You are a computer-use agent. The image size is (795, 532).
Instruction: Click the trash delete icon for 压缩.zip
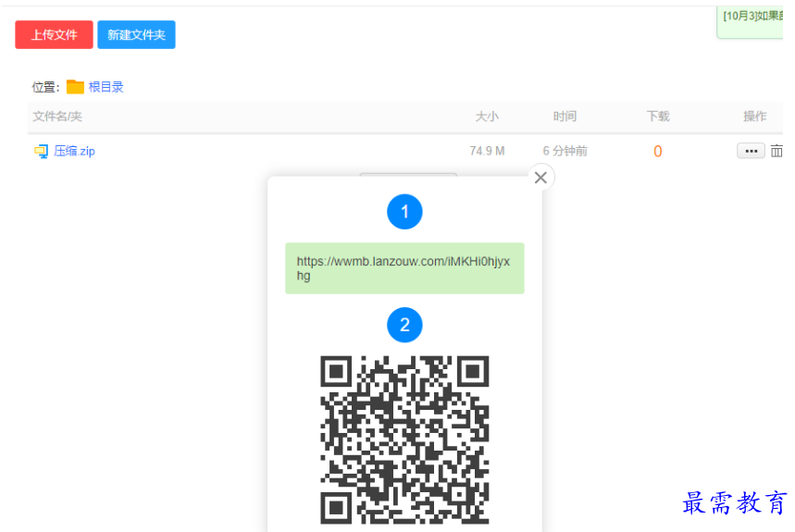(776, 151)
